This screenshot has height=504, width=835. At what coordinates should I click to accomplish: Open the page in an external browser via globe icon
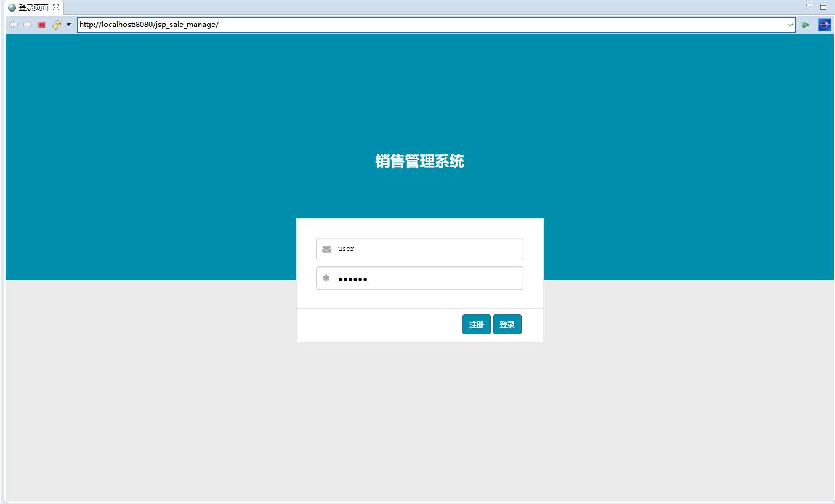click(x=824, y=25)
